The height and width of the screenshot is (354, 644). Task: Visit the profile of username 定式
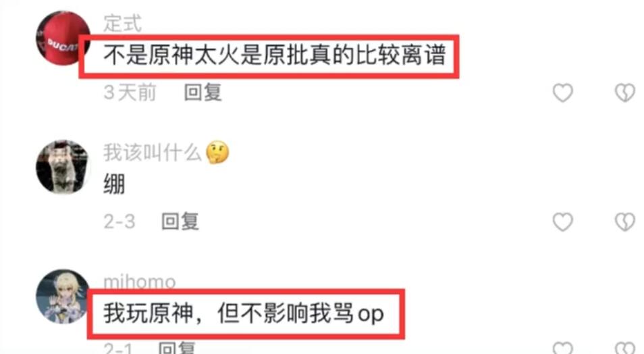click(122, 23)
